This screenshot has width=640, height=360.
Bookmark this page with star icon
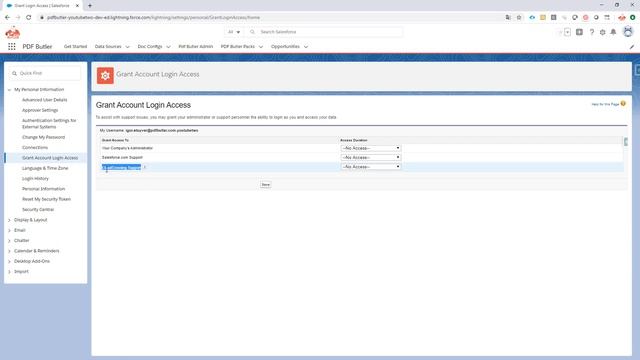[x=519, y=18]
